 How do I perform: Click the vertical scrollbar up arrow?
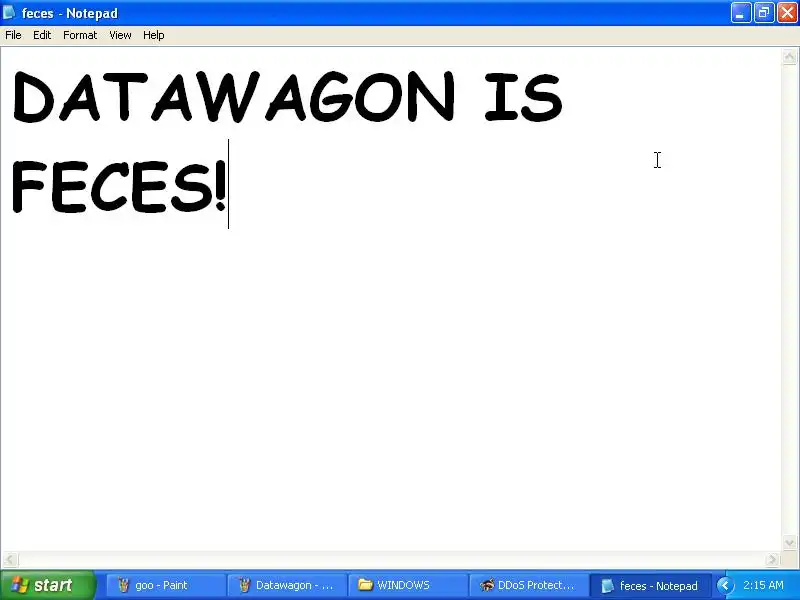[x=790, y=56]
